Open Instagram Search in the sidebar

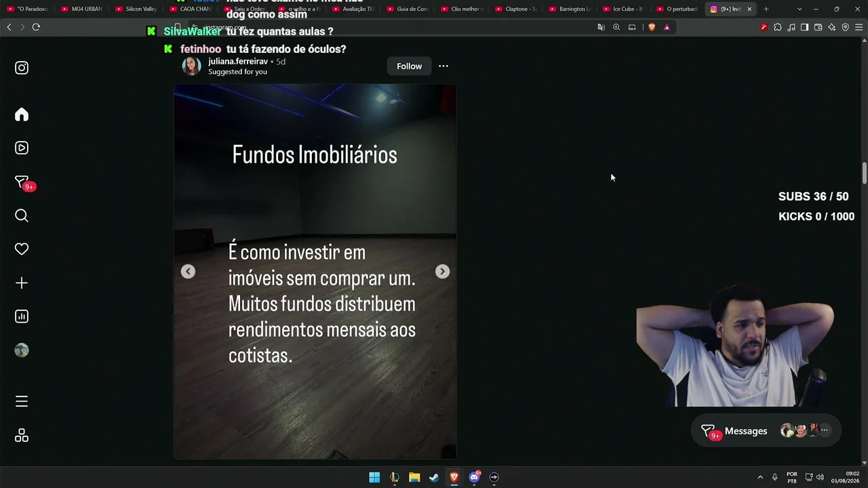[22, 216]
